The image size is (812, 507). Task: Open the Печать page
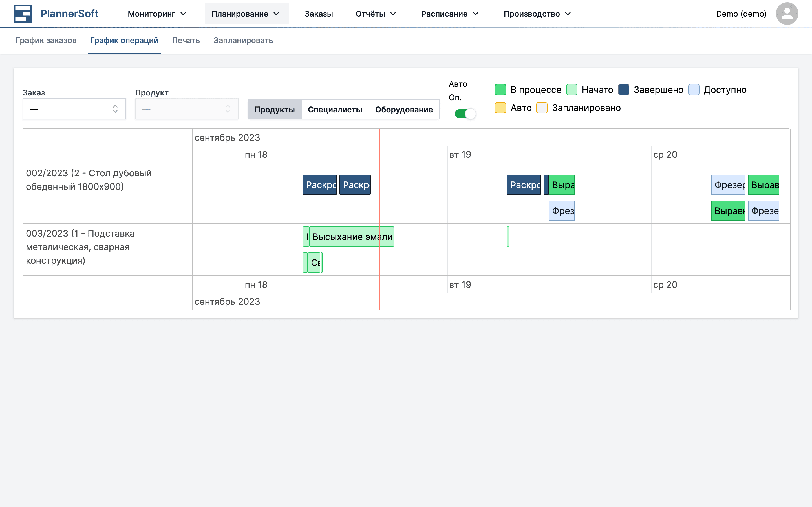[x=186, y=40]
